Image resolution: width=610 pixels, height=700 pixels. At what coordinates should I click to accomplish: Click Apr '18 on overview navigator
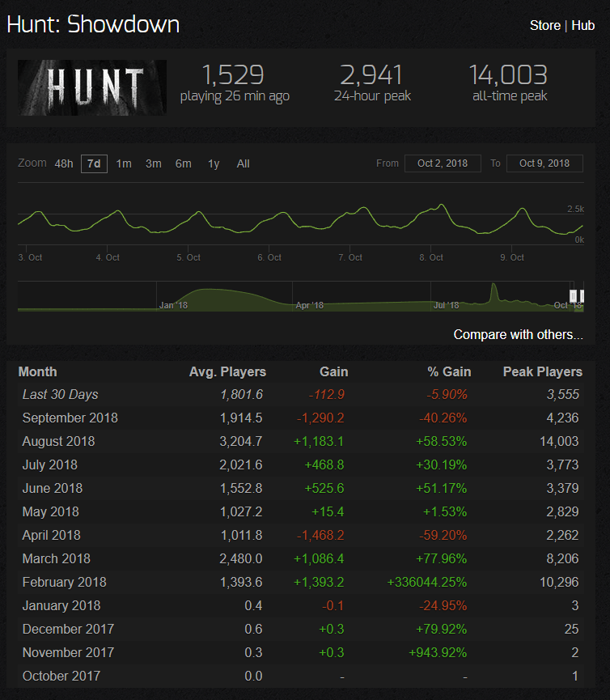pyautogui.click(x=310, y=305)
